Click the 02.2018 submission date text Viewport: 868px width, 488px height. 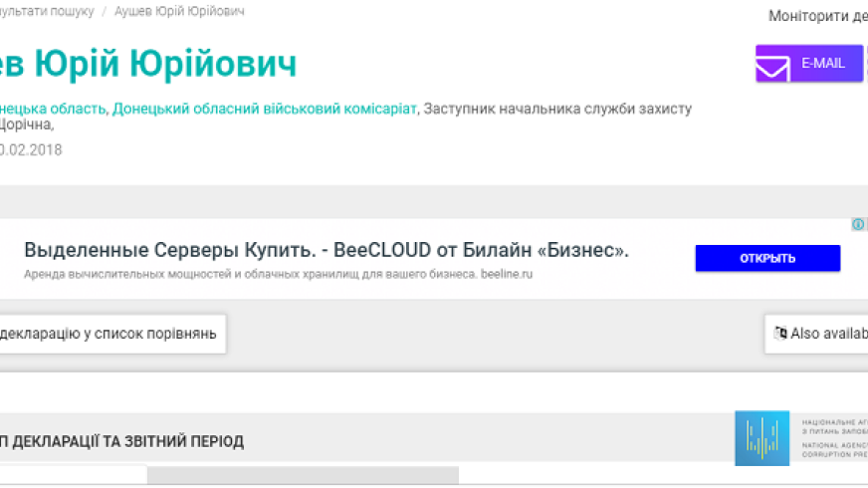tap(31, 150)
